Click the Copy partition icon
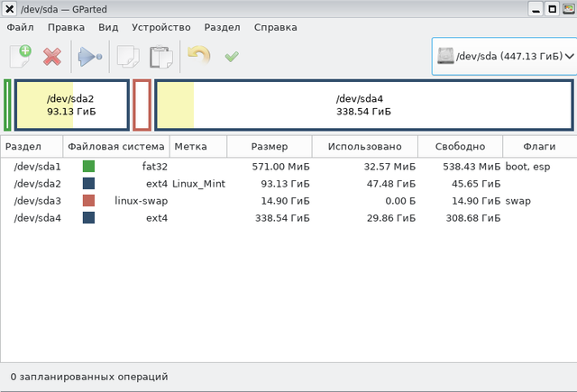 coord(128,57)
